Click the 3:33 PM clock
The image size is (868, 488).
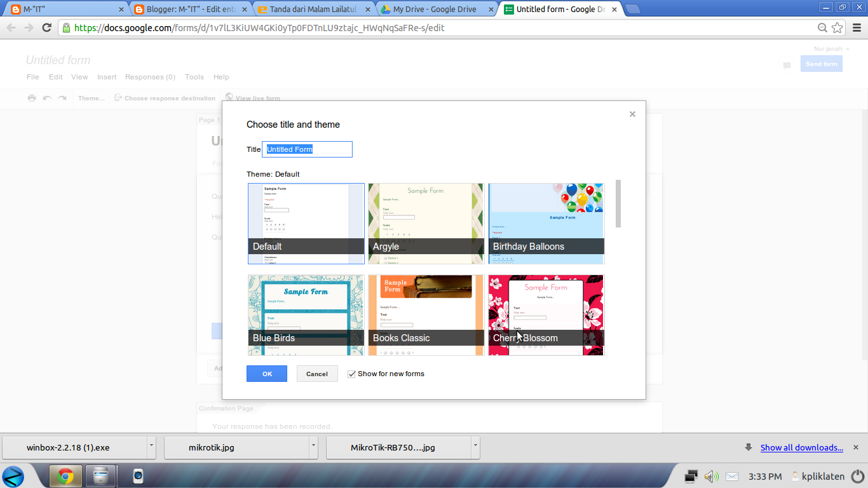pyautogui.click(x=765, y=476)
